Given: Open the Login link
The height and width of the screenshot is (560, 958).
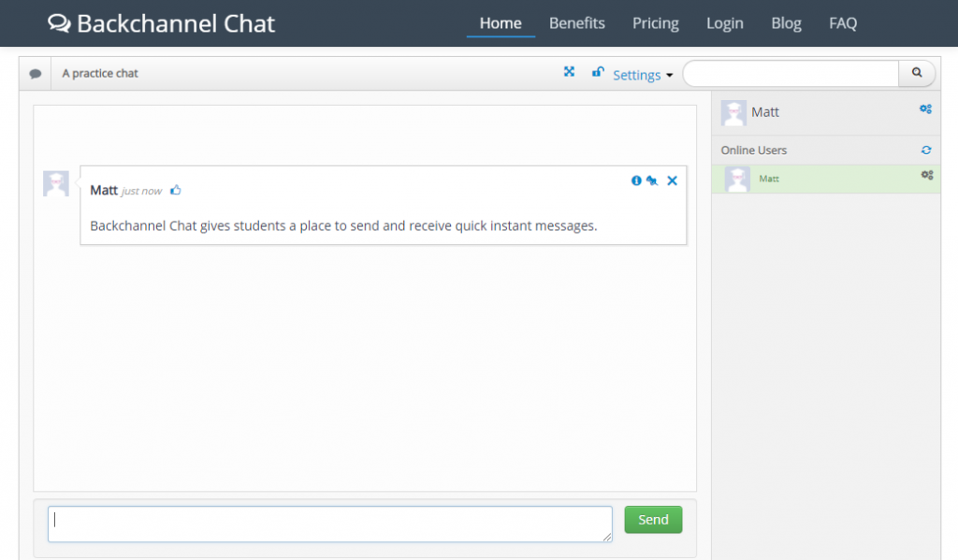Looking at the screenshot, I should pos(724,23).
